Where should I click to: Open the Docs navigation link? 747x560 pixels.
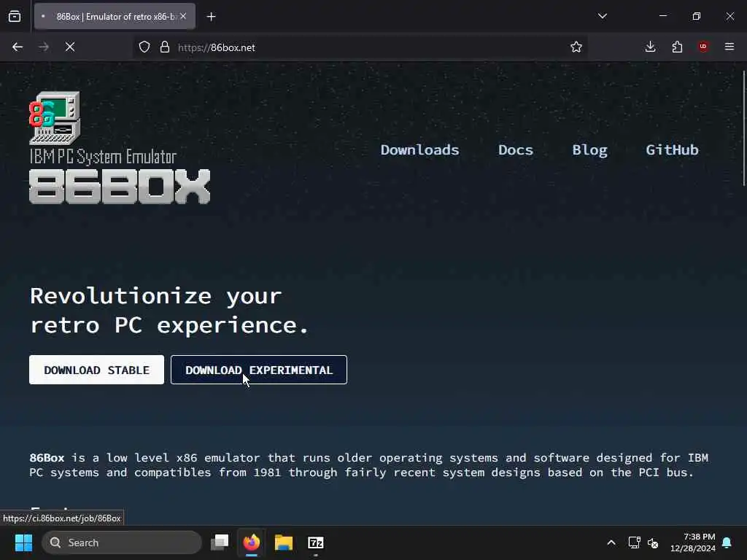tap(516, 150)
